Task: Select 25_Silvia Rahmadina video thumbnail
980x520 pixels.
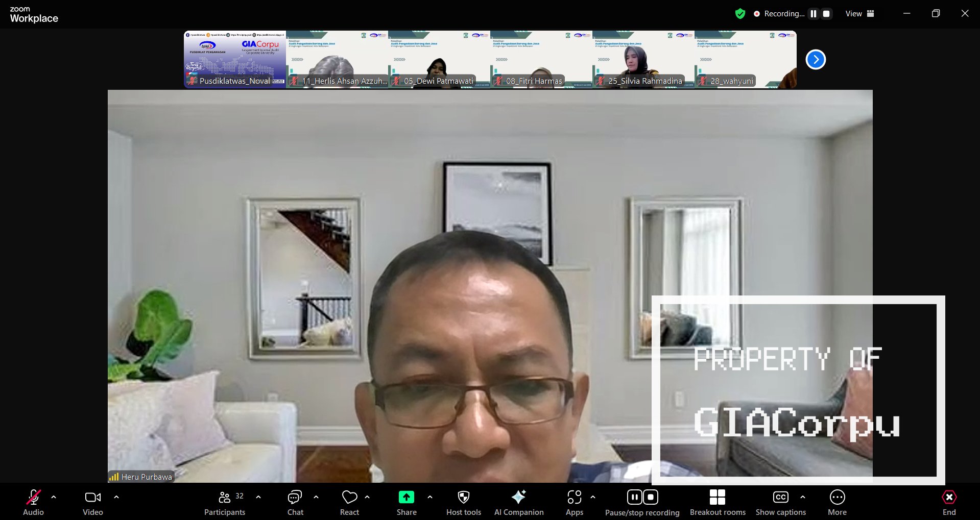Action: [643, 60]
